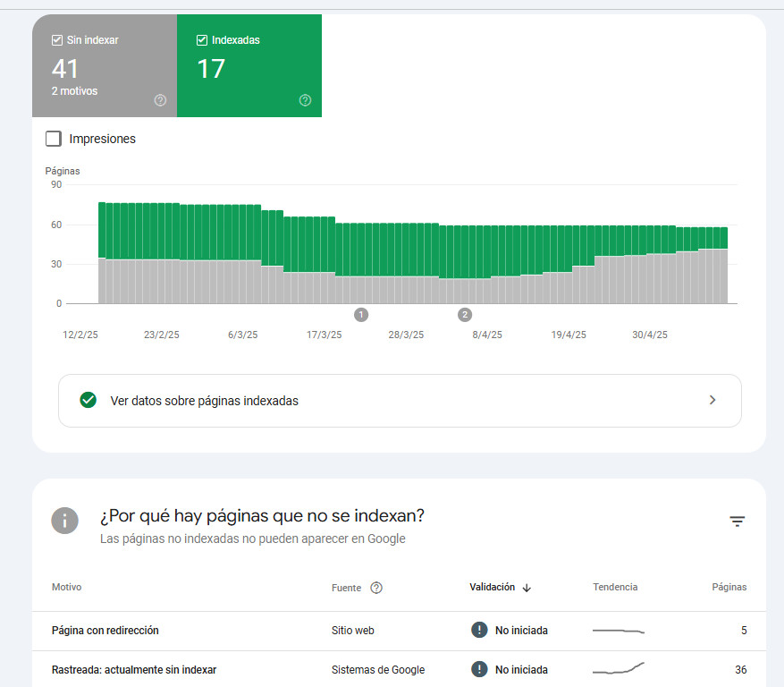
Task: Enable the Impresiones checkbox
Action: tap(54, 139)
